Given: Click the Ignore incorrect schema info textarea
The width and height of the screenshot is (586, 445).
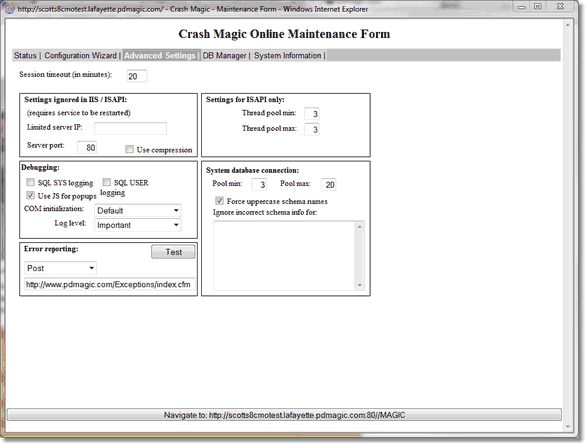Looking at the screenshot, I should tap(284, 256).
